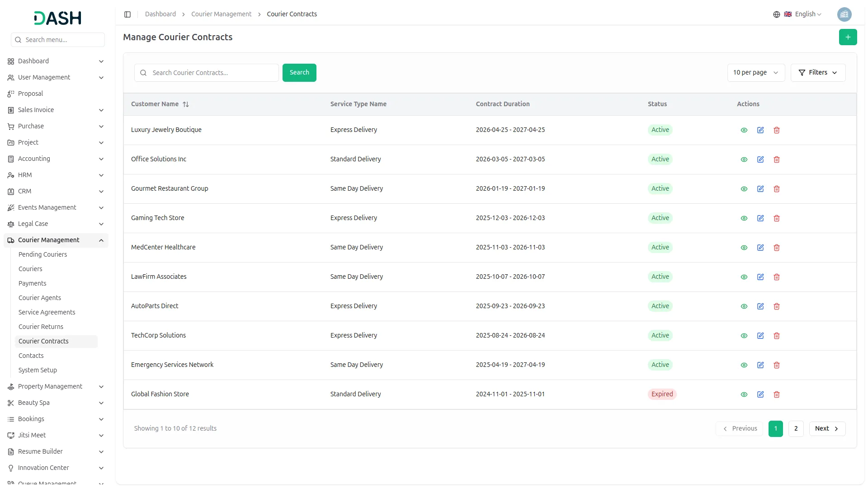Open the 10 per page dropdown
Viewport: 868px width, 488px height.
pos(755,73)
